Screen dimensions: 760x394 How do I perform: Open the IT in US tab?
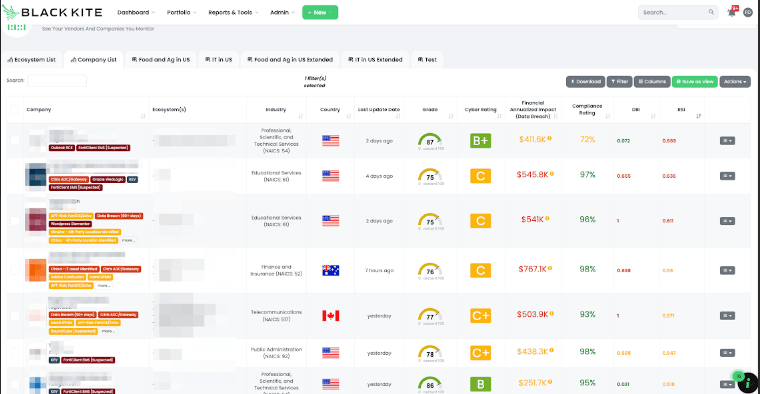219,60
